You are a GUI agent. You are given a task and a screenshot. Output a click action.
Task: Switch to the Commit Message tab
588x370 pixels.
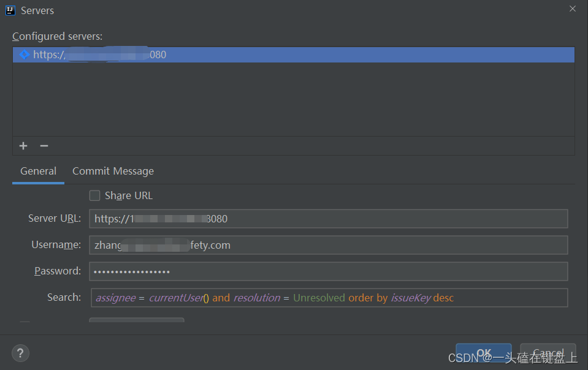pos(113,171)
